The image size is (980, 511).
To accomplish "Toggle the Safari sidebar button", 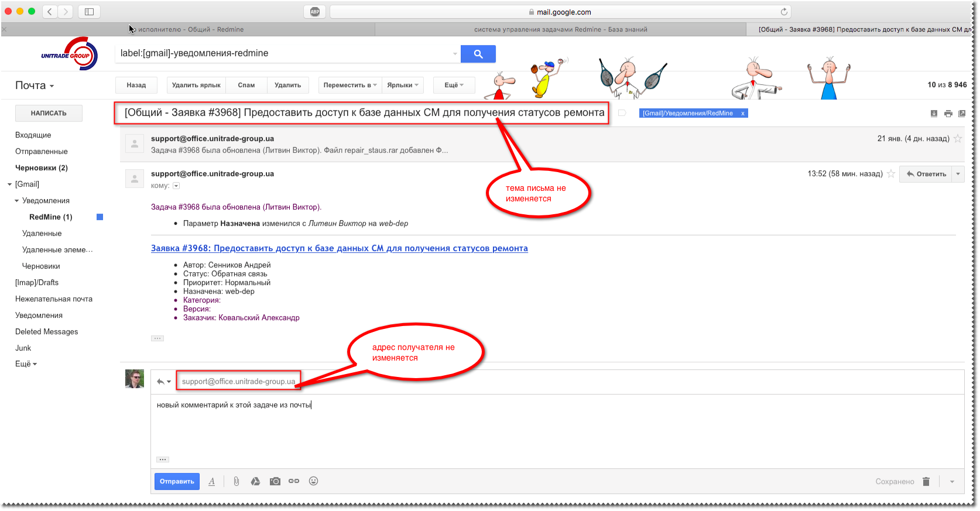I will point(89,12).
